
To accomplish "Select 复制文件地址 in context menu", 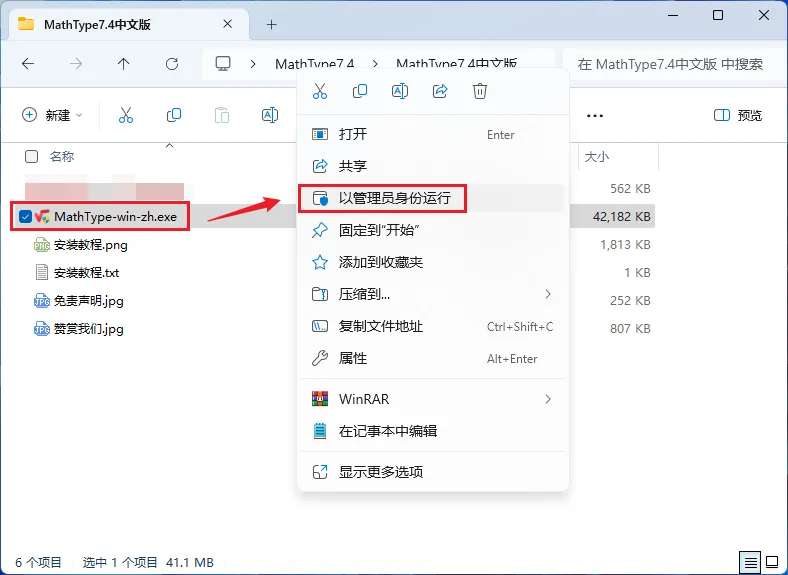I will 432,326.
